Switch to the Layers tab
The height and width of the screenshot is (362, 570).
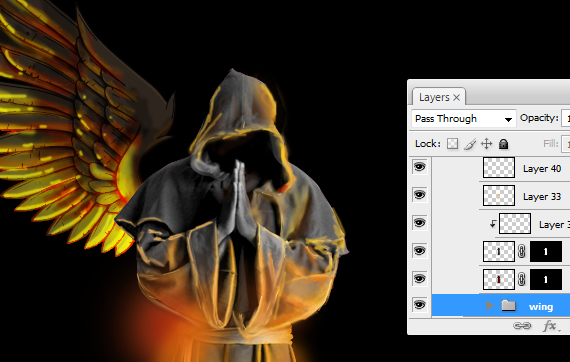[x=434, y=97]
